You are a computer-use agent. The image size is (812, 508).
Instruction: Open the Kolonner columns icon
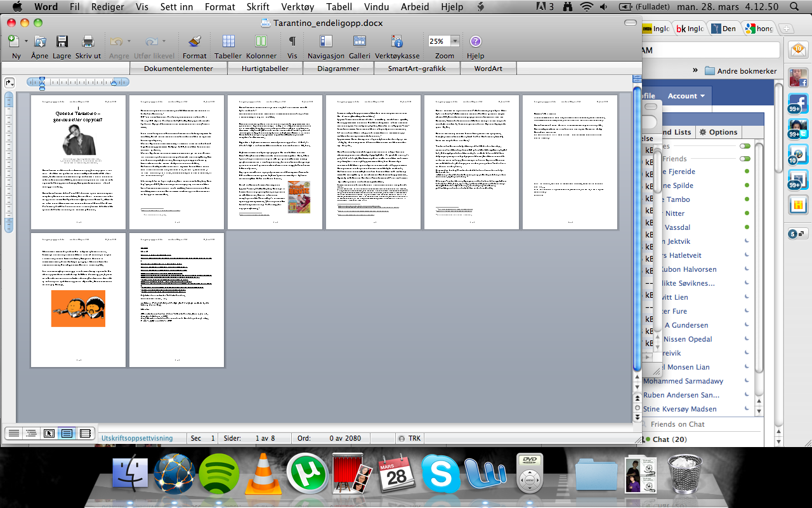tap(261, 41)
